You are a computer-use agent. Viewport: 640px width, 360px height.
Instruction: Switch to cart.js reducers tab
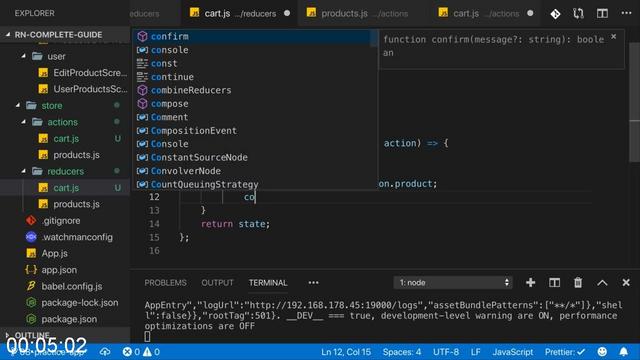240,13
